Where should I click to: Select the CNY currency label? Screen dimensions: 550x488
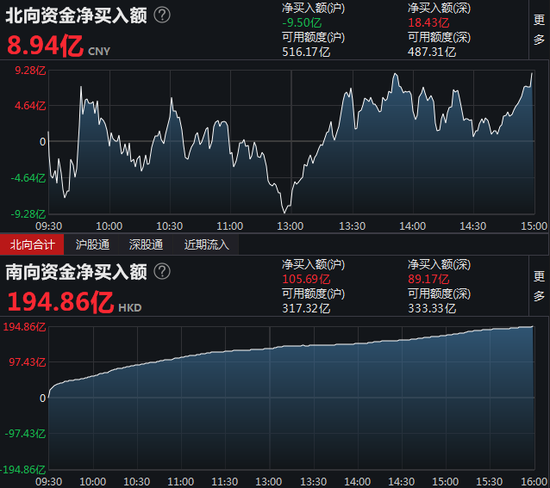click(99, 51)
